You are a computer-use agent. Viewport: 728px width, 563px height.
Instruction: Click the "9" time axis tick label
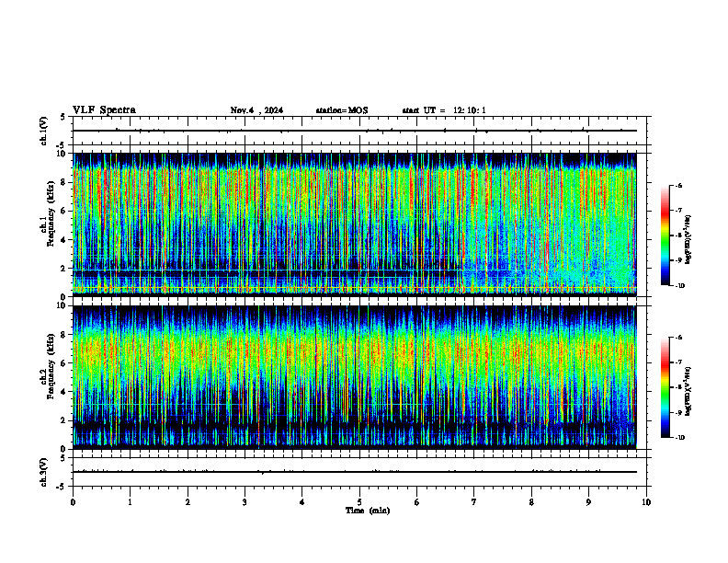[x=588, y=502]
